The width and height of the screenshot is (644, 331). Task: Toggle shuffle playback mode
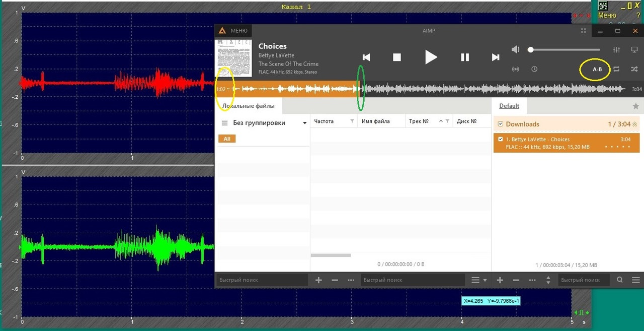(634, 69)
